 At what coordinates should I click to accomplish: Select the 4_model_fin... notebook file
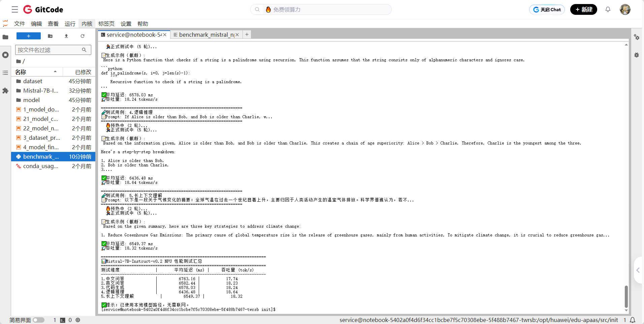click(x=53, y=147)
